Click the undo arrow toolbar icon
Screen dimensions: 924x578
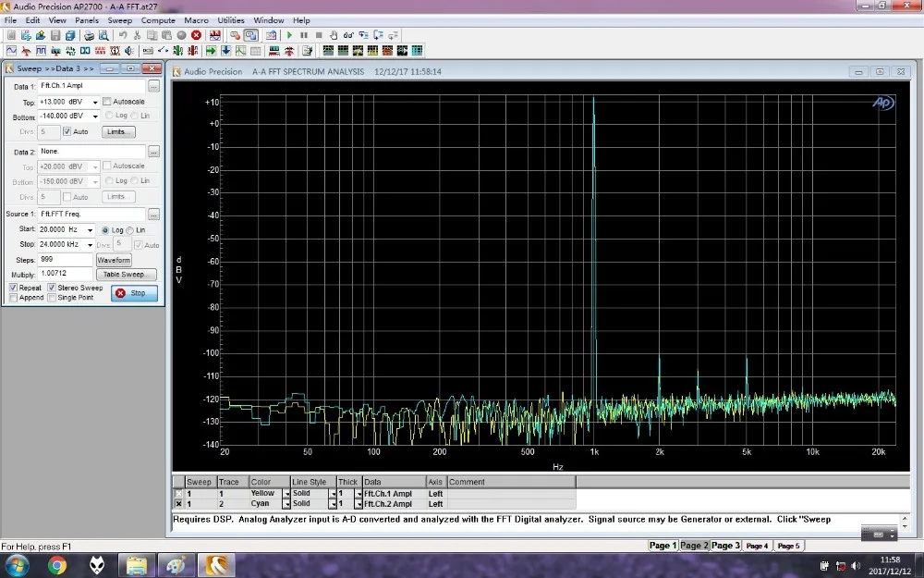(x=123, y=35)
